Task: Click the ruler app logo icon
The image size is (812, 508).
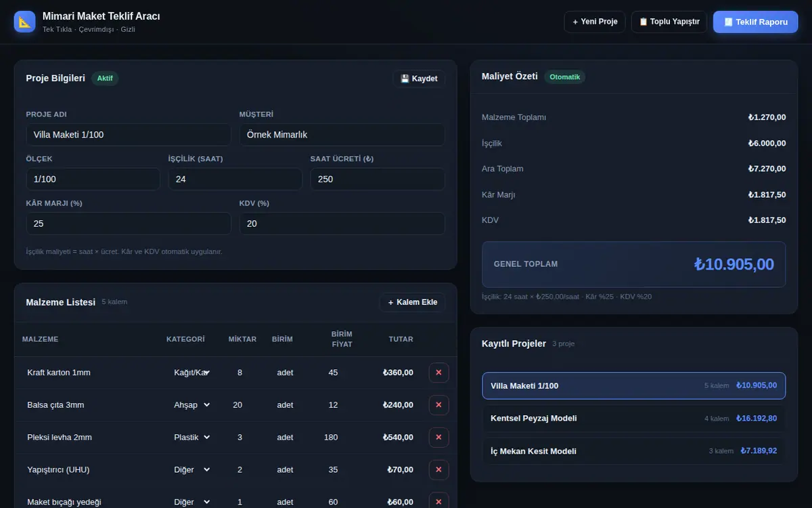Action: (x=24, y=22)
